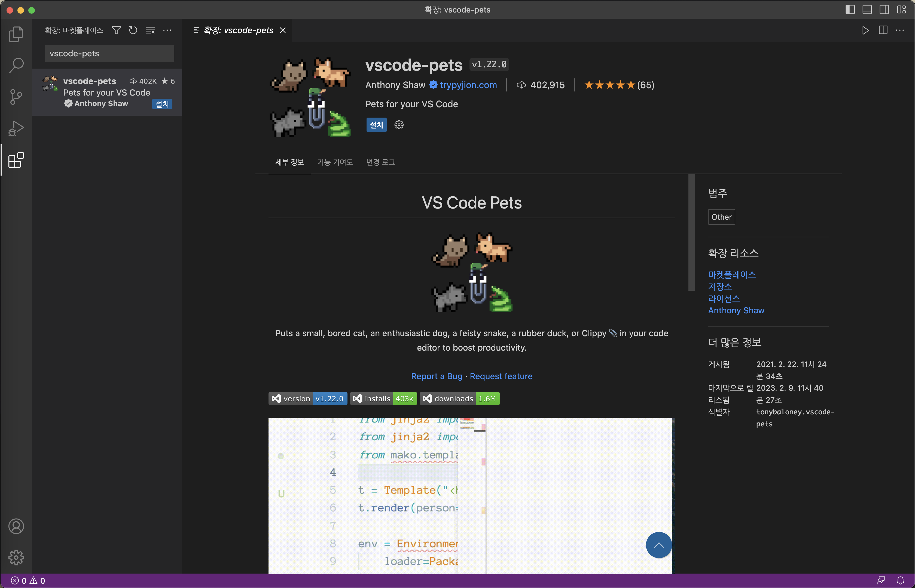Toggle primary side bar visibility
Screen dimensions: 915x588
click(x=850, y=10)
